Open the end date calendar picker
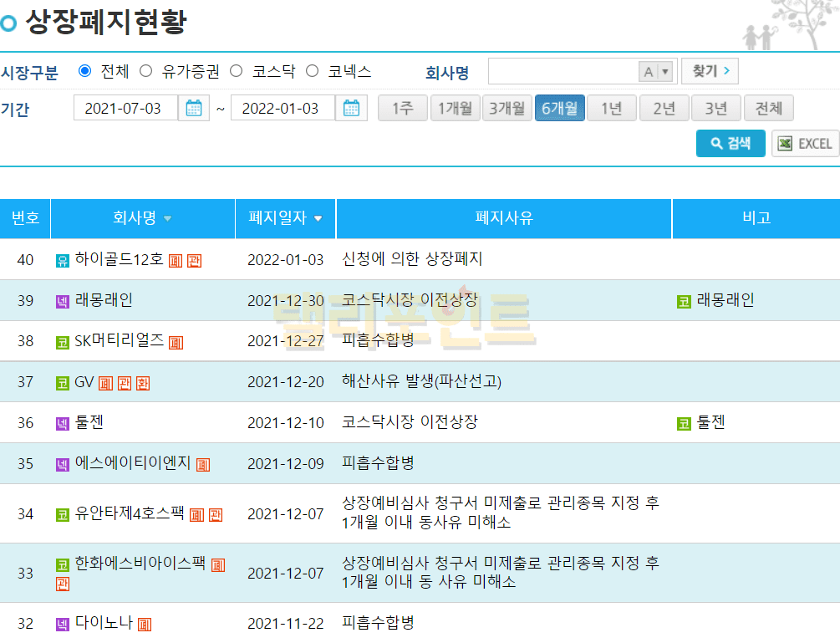The image size is (840, 643). tap(351, 109)
